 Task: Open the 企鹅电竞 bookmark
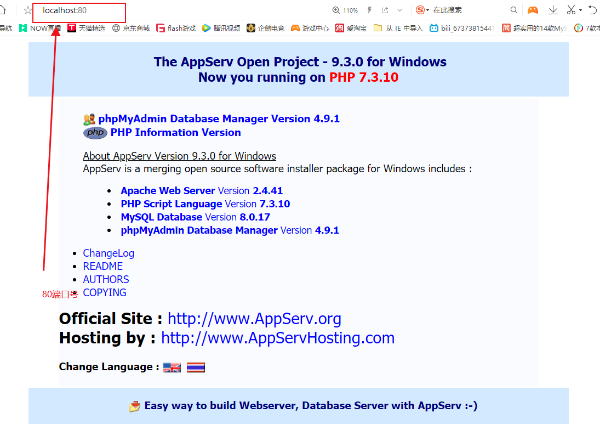(266, 28)
